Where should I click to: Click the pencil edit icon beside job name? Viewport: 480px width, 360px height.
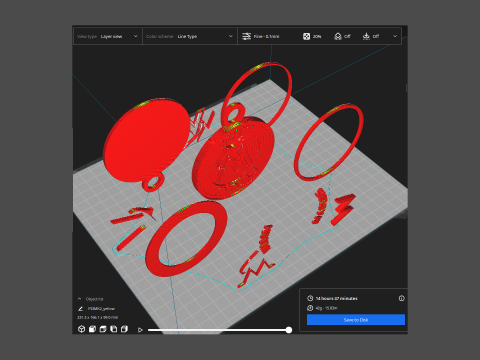(80, 309)
